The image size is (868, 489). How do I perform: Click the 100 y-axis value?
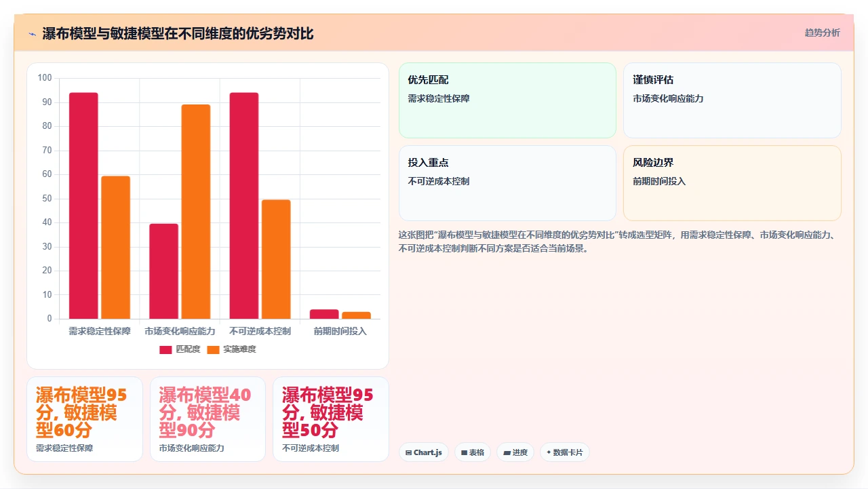tap(45, 78)
